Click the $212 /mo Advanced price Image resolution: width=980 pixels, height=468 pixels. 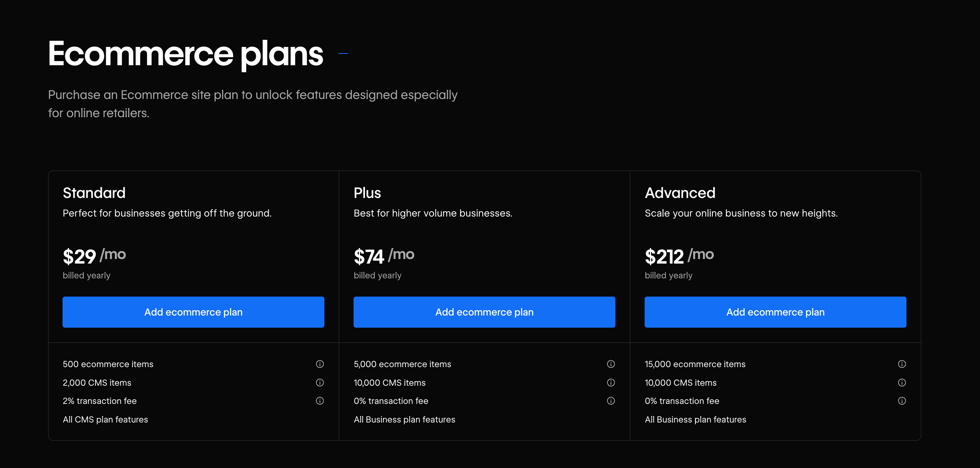pos(679,256)
